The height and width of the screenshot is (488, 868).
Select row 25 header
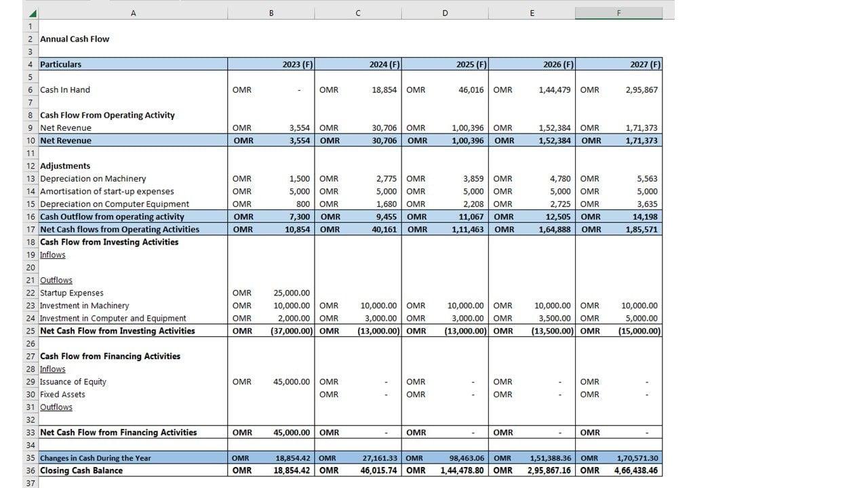pyautogui.click(x=31, y=331)
